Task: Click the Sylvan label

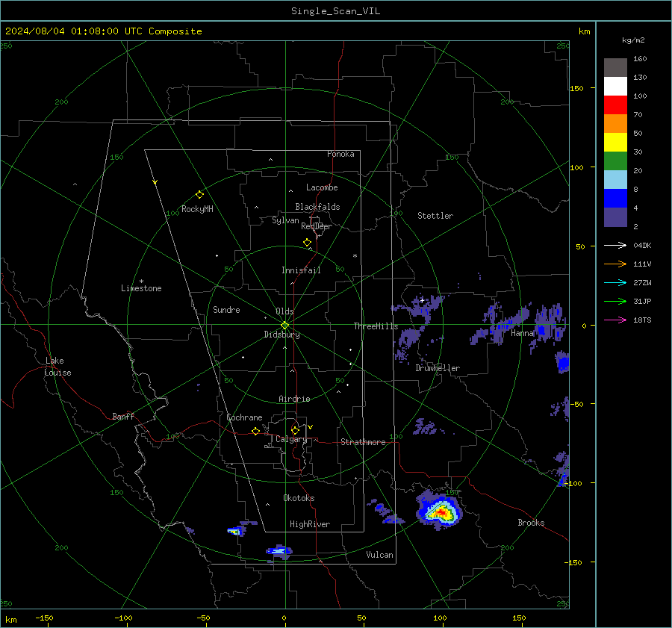Action: [285, 220]
